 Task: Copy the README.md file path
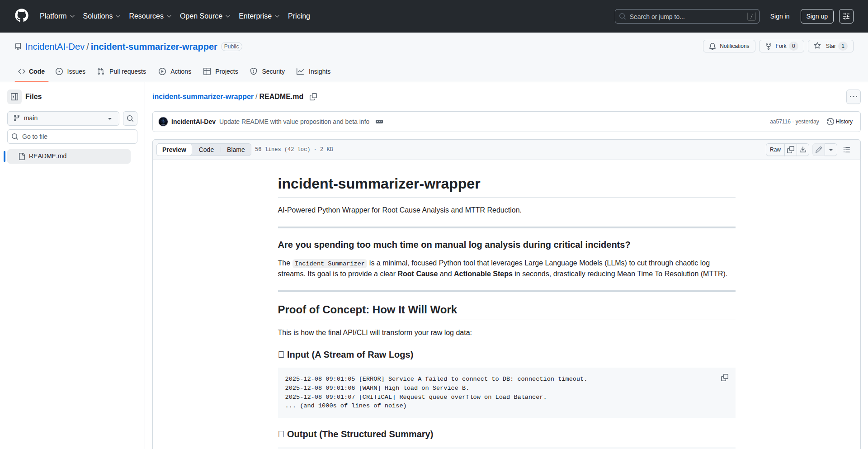point(313,97)
